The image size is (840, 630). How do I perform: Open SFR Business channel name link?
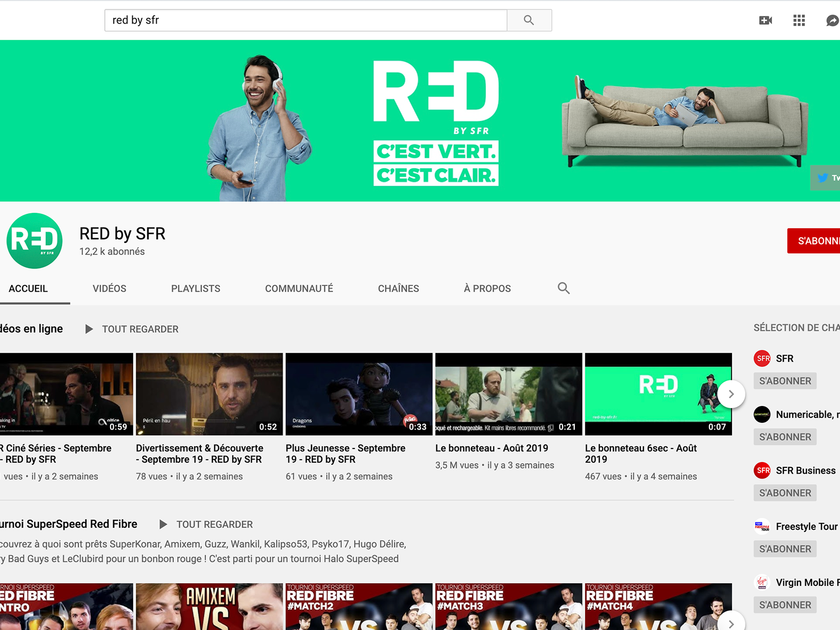[806, 471]
